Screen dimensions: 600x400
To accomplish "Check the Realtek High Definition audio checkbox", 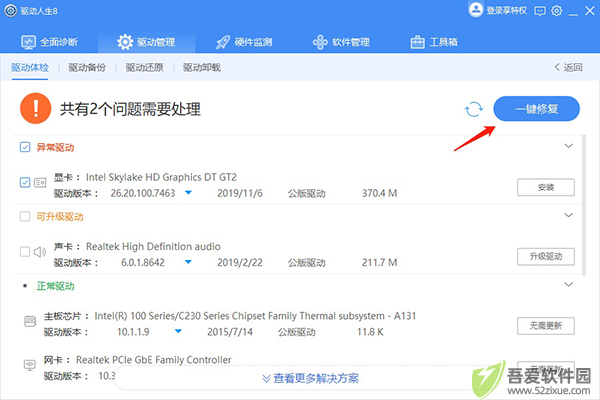I will [x=25, y=251].
